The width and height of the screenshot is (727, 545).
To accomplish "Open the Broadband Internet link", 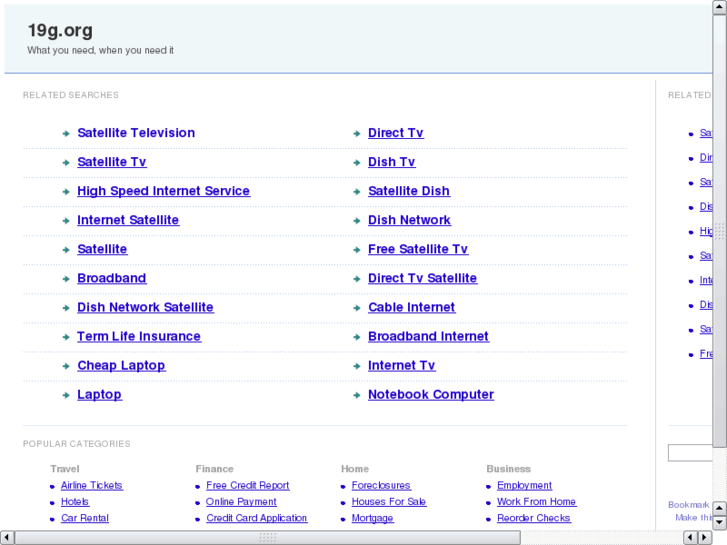I will tap(428, 337).
